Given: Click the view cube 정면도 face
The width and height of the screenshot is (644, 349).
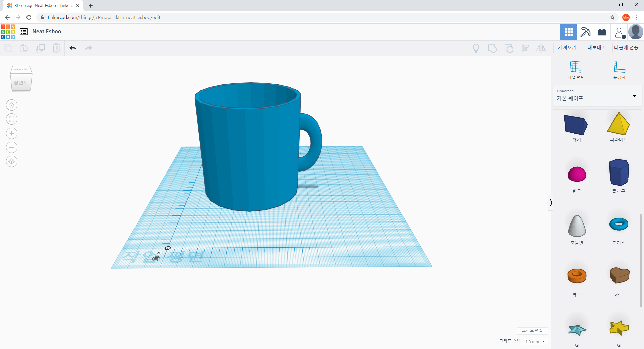Looking at the screenshot, I should coord(21,82).
